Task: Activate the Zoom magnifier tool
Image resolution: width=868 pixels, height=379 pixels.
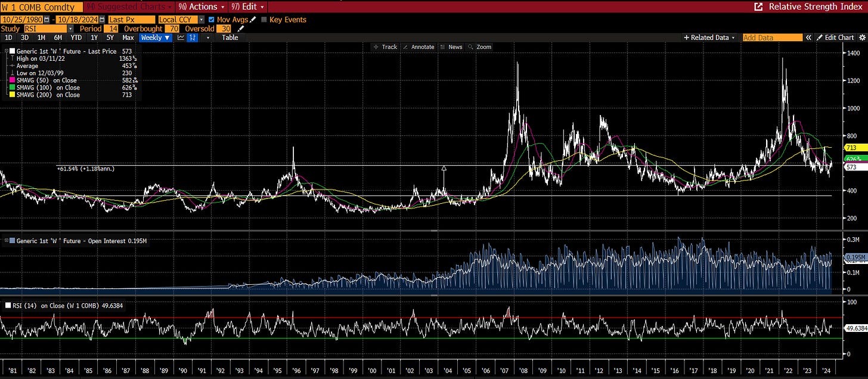Action: [x=479, y=47]
